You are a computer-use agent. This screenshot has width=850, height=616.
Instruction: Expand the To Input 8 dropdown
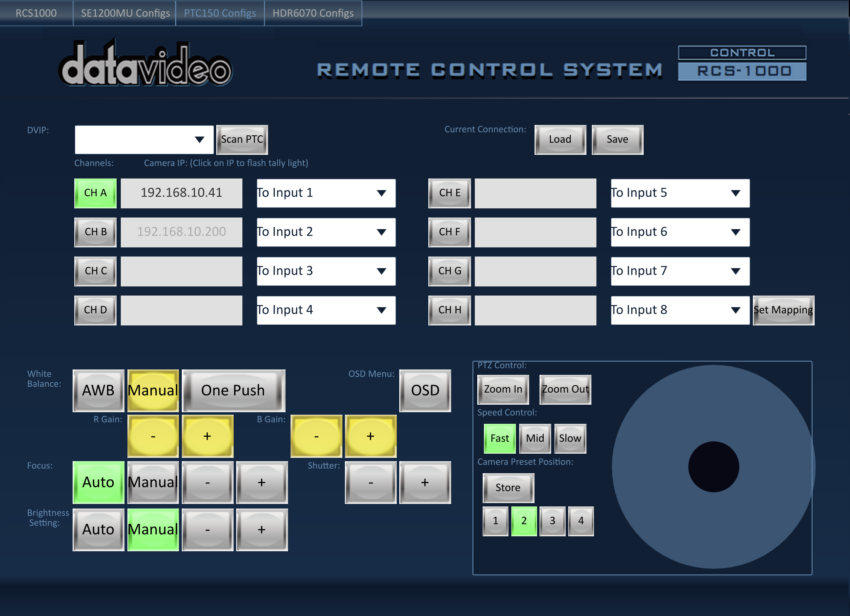point(680,310)
